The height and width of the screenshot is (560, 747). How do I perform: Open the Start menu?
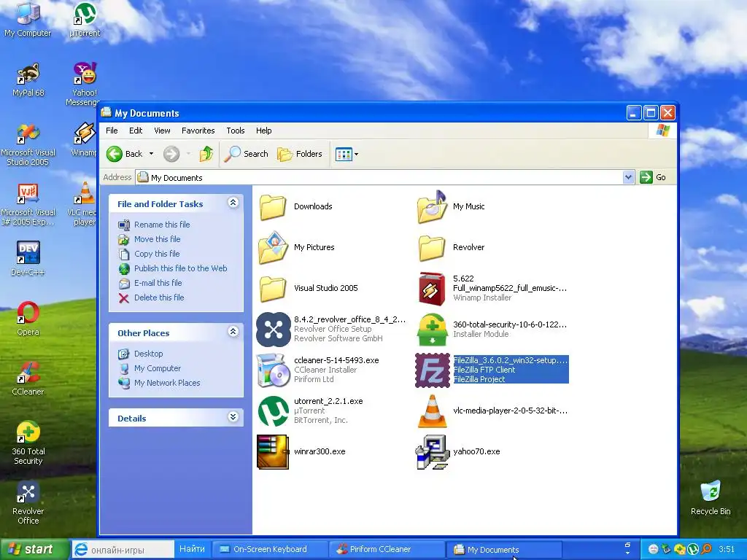(35, 549)
